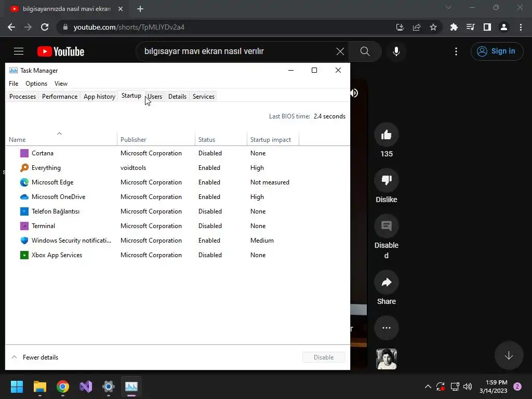Open the channel avatar thumbnail
532x399 pixels.
[x=387, y=359]
